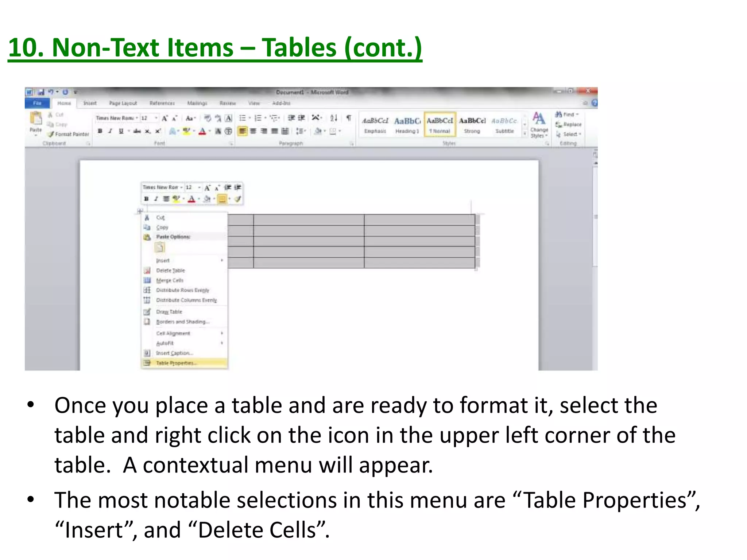Image resolution: width=747 pixels, height=560 pixels.
Task: Open the Insert ribbon tab
Action: [90, 103]
